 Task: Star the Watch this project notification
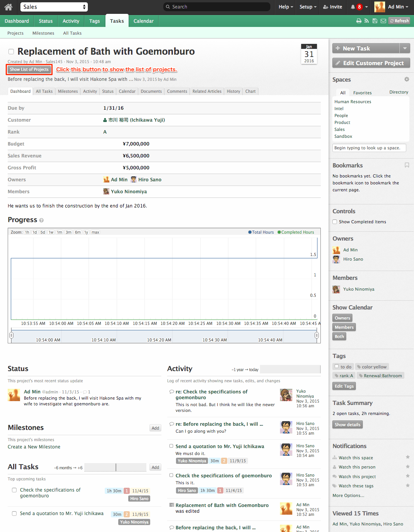(x=407, y=476)
